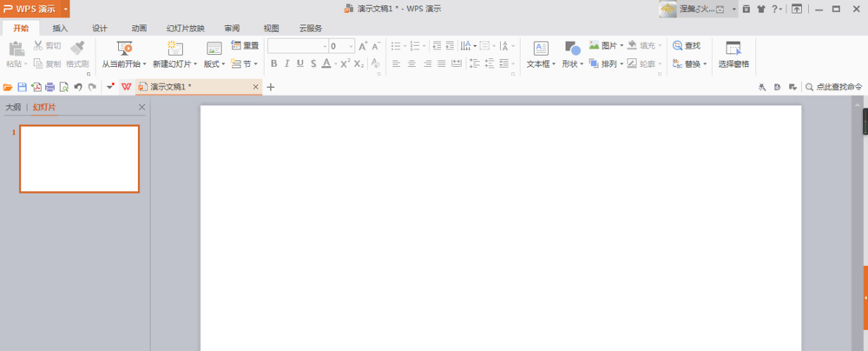
Task: Undo the last action
Action: pos(78,87)
